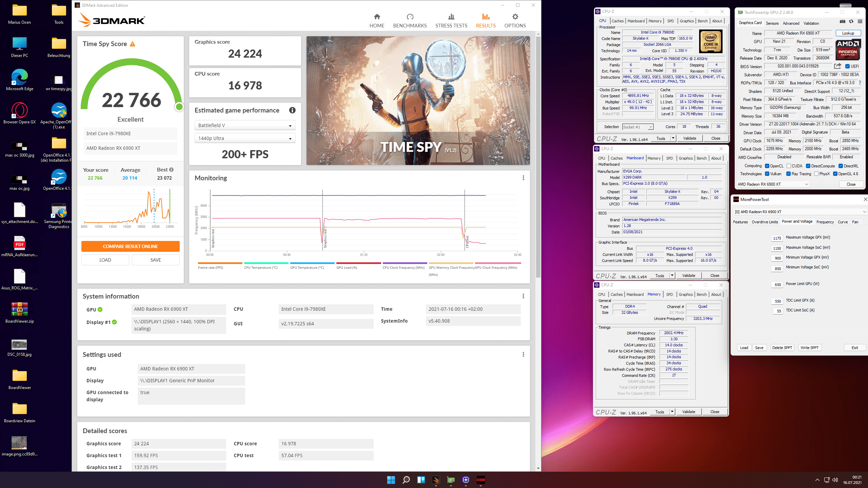Open the Monitoring panel three-dot menu

tap(523, 178)
